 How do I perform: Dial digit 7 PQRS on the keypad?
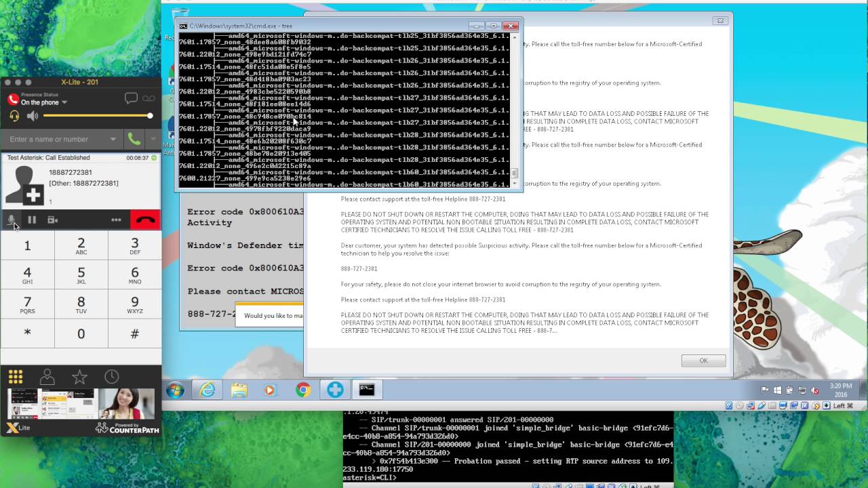(x=27, y=304)
